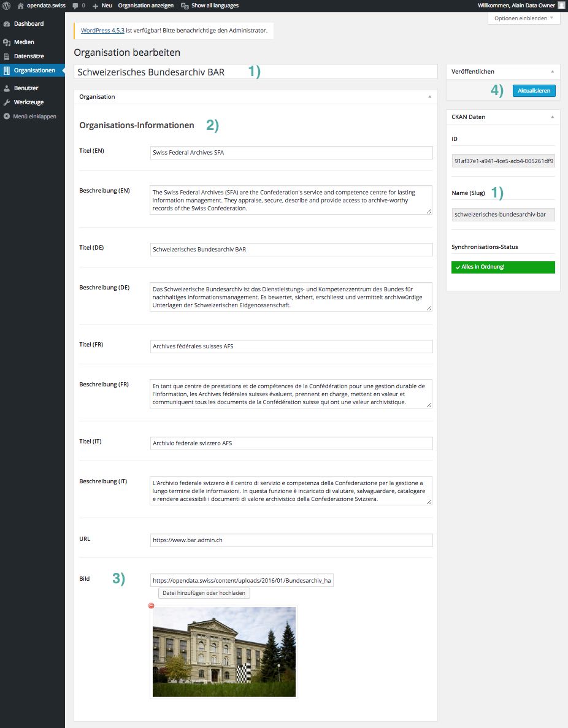568x728 pixels.
Task: Open the opendata.swiss home icon
Action: coord(20,6)
